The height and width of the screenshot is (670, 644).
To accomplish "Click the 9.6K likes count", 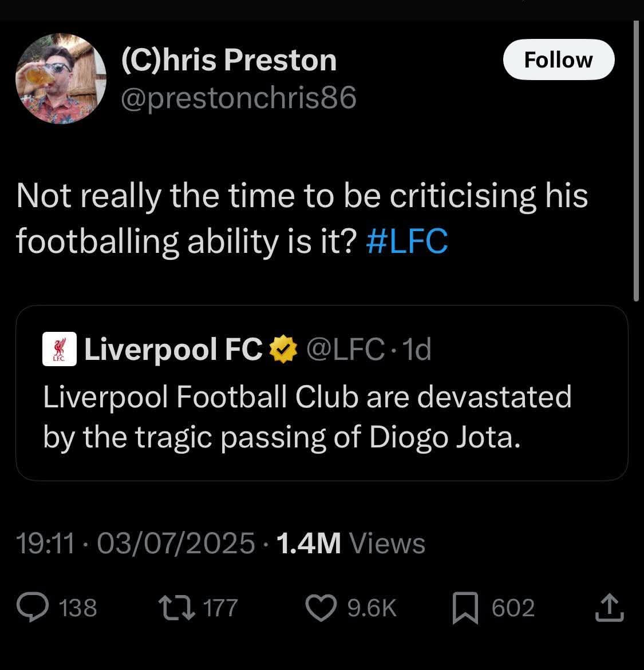I will pos(372,608).
